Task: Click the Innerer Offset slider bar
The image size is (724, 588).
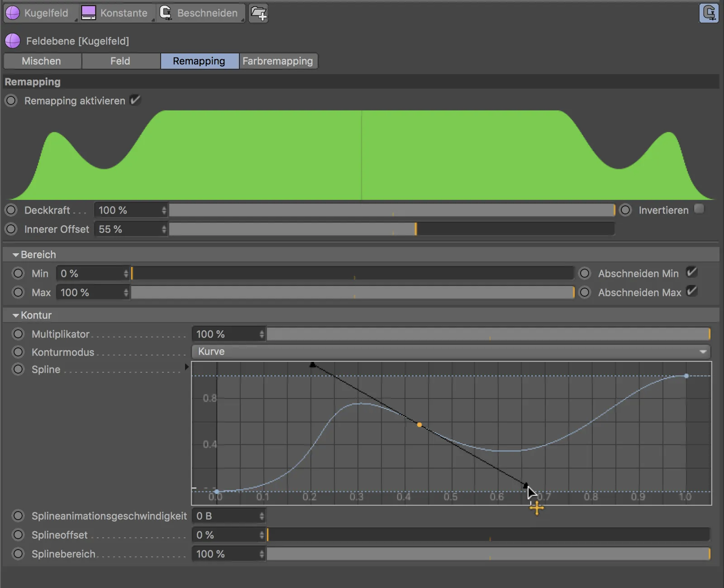Action: (392, 229)
